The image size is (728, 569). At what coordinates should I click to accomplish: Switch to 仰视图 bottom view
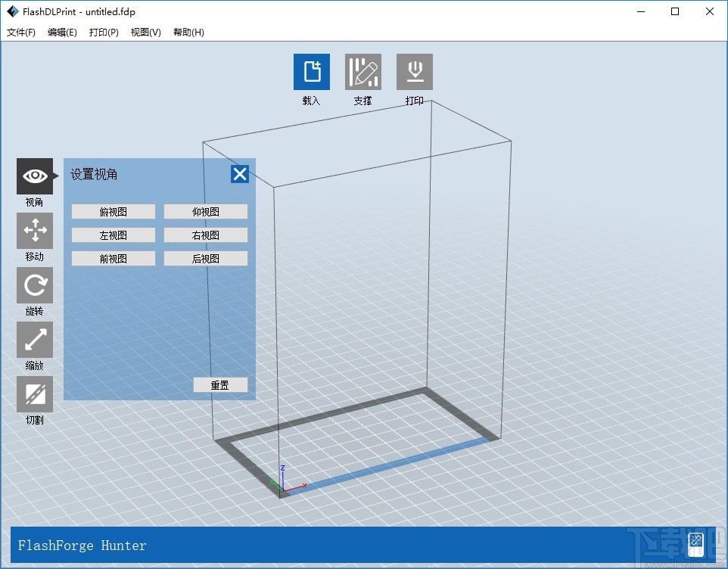206,212
